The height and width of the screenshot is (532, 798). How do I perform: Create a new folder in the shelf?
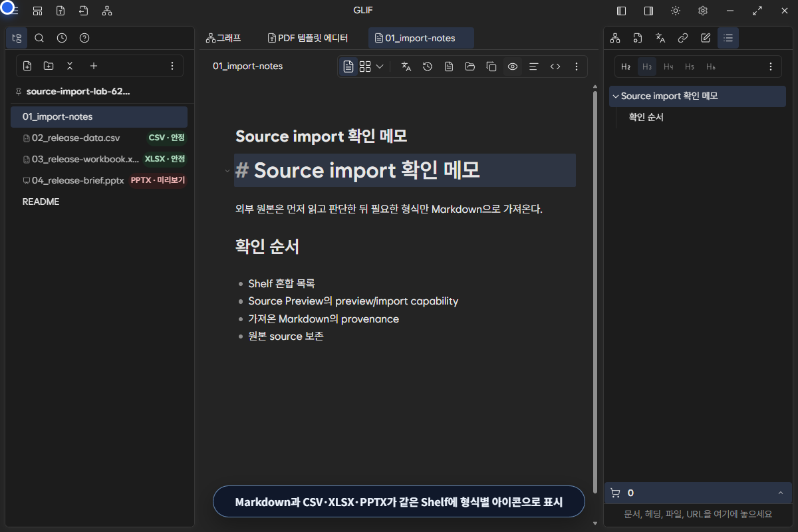[49, 66]
